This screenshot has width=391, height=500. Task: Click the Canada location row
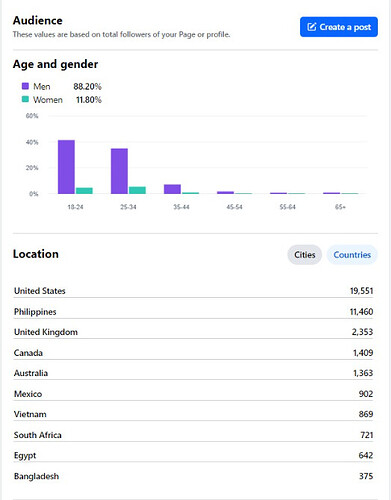click(193, 353)
